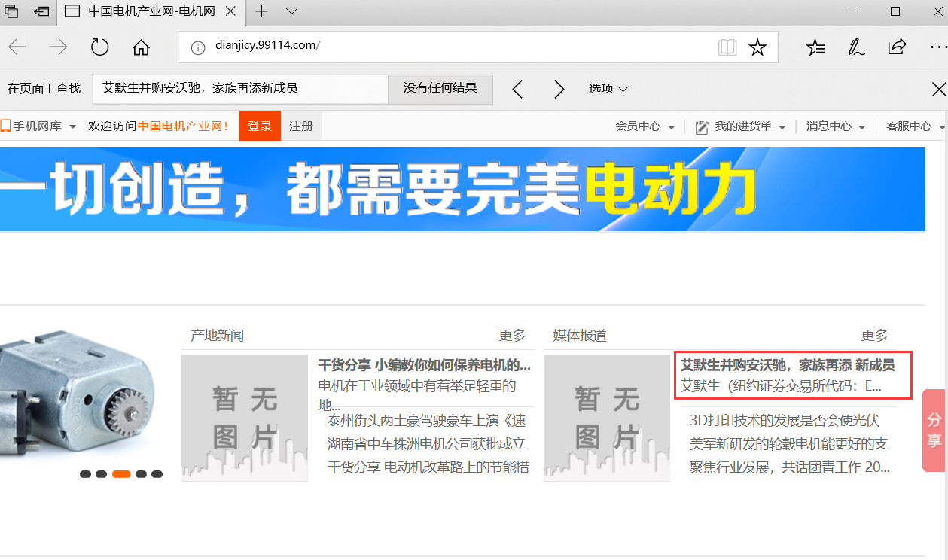The height and width of the screenshot is (560, 948).
Task: Select the fourth carousel dot
Action: click(141, 474)
